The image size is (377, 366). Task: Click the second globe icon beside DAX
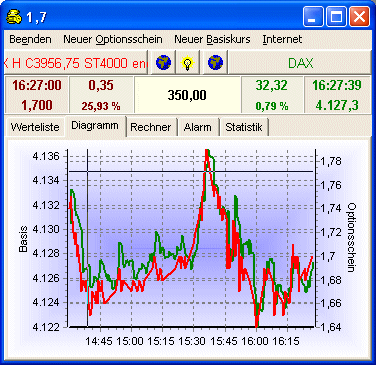tap(215, 62)
